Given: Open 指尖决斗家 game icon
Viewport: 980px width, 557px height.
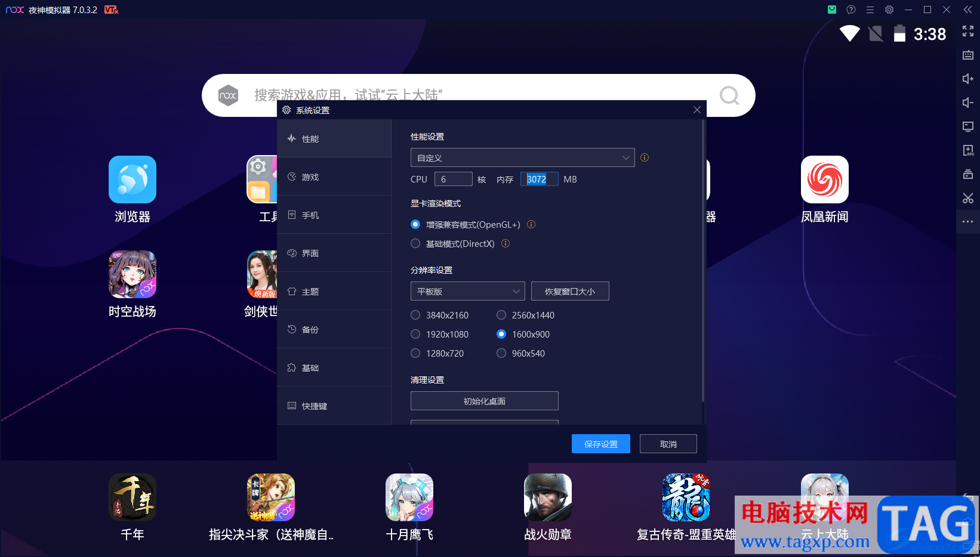Looking at the screenshot, I should click(271, 497).
